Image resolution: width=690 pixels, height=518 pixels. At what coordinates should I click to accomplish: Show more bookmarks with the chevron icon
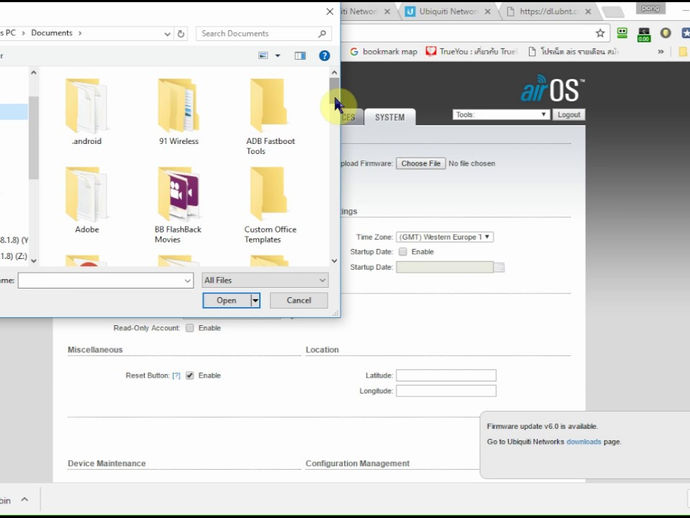[661, 52]
